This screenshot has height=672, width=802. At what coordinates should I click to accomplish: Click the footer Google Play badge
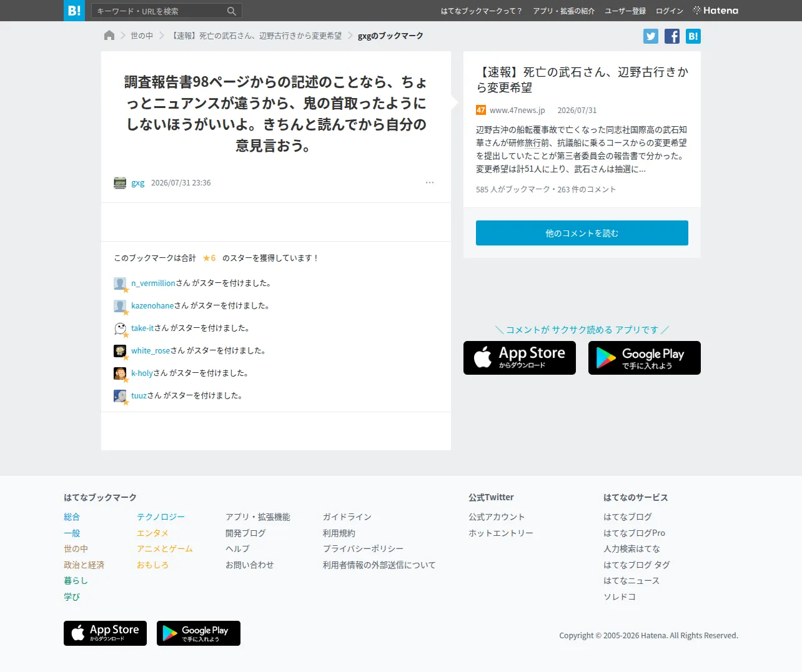[199, 633]
